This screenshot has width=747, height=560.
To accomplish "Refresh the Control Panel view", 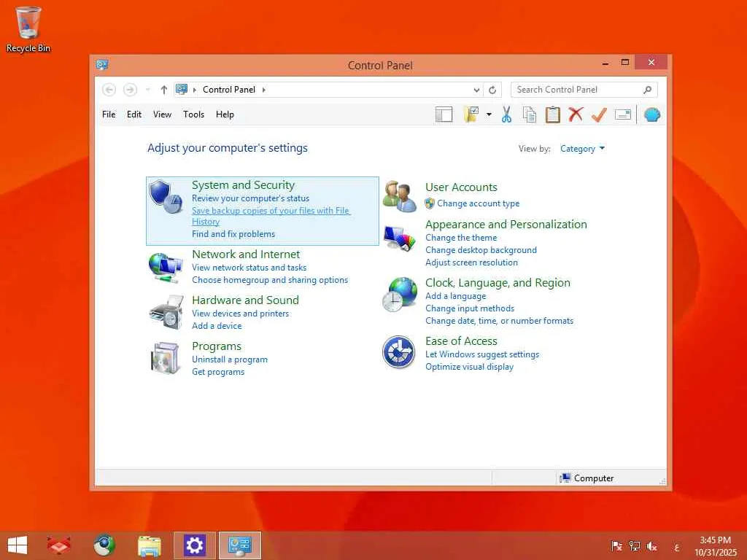I will pyautogui.click(x=492, y=90).
